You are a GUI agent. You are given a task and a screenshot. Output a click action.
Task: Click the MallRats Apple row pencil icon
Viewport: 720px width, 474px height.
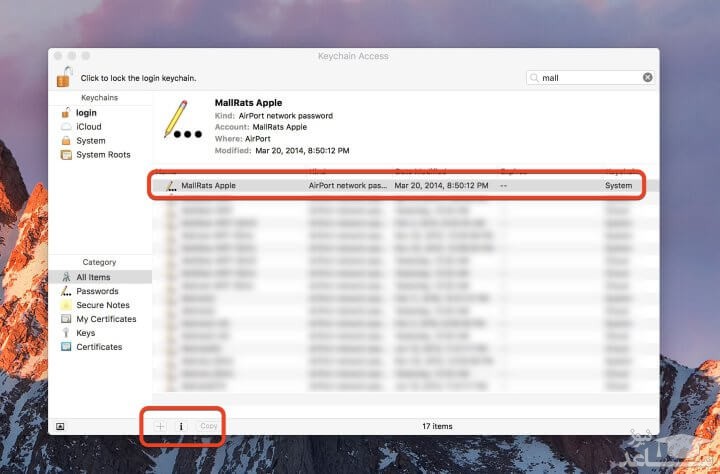[171, 186]
